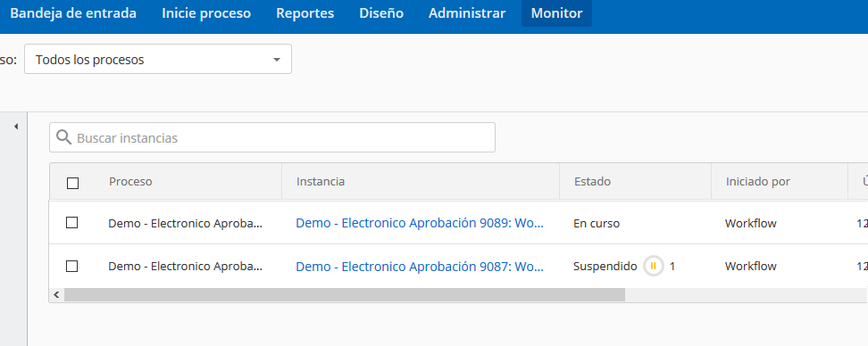Click the Proceso cell of row 9089

coord(186,223)
